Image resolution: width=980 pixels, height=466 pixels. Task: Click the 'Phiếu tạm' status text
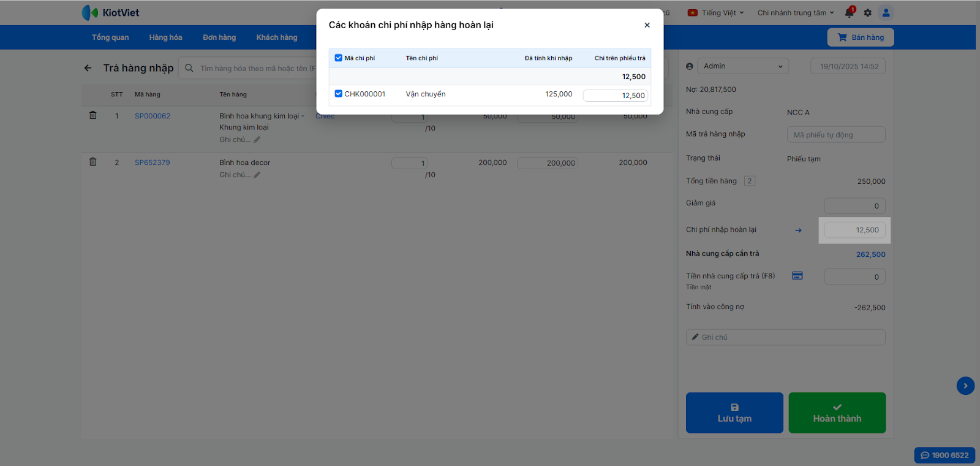(x=804, y=159)
